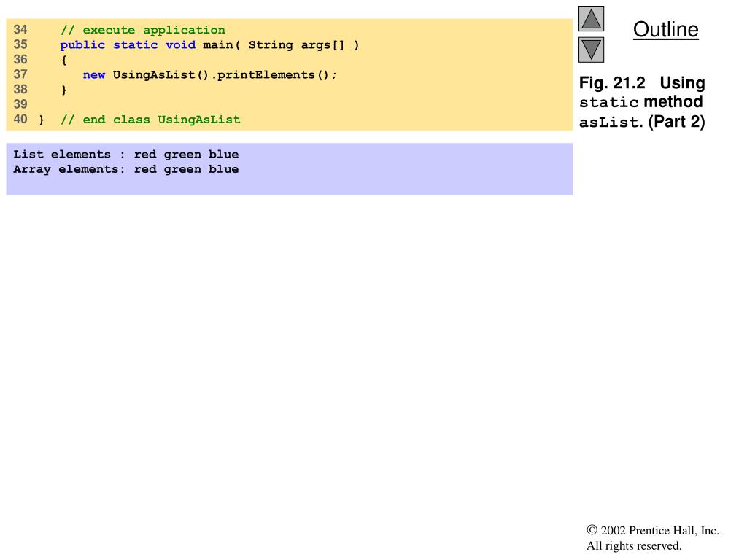The image size is (747, 560).
Task: Open the Outline link
Action: coord(665,29)
